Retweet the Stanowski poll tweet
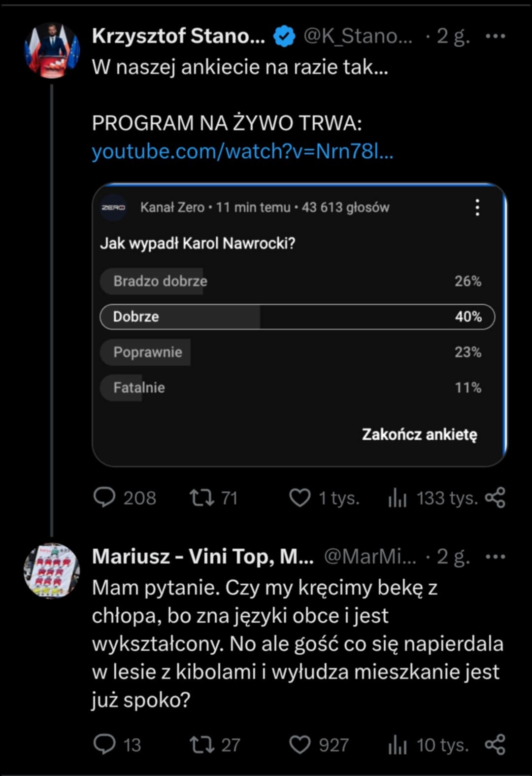 point(202,497)
